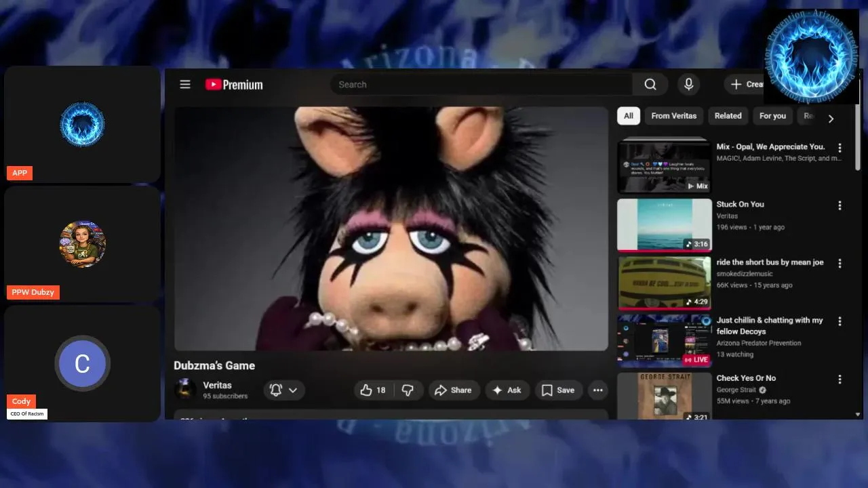
Task: Open options for Just chillin & chatting
Action: 840,321
